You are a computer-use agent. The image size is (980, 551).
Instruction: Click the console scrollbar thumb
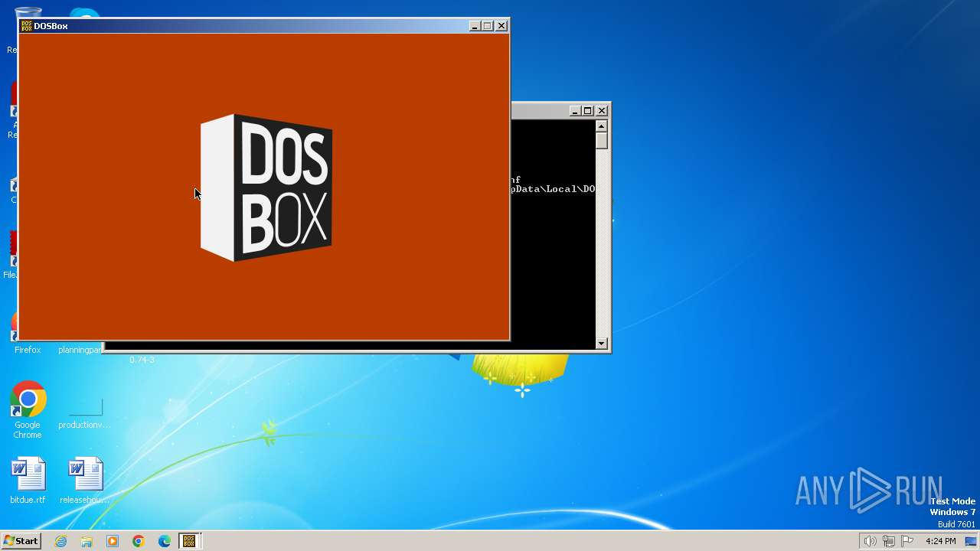(602, 141)
